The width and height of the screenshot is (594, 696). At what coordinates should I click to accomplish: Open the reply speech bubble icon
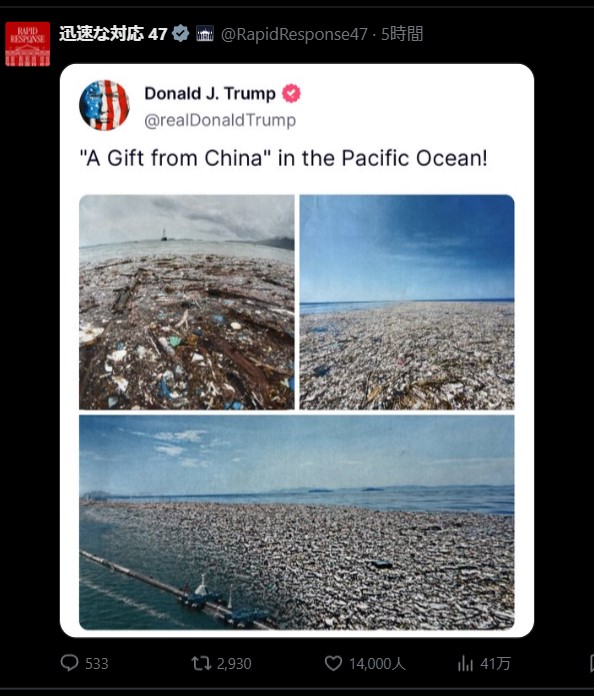[x=69, y=663]
